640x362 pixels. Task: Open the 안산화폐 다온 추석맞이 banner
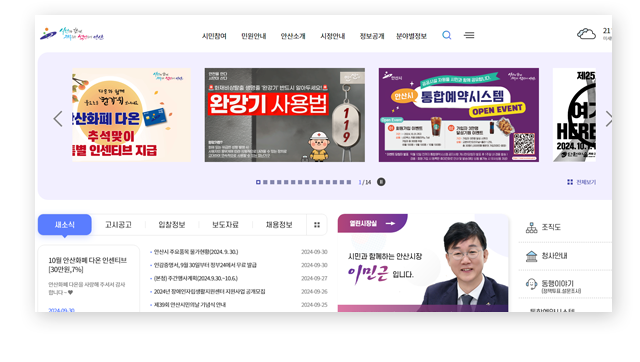click(x=131, y=115)
